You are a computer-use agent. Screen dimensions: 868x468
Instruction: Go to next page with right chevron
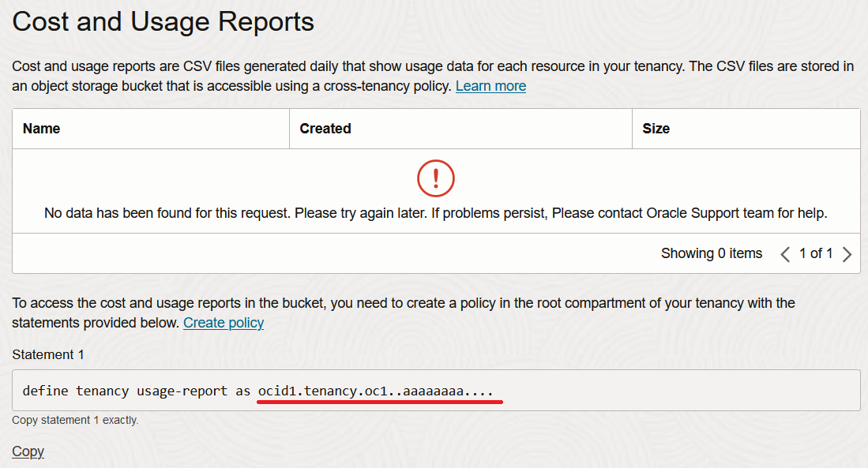(x=847, y=254)
